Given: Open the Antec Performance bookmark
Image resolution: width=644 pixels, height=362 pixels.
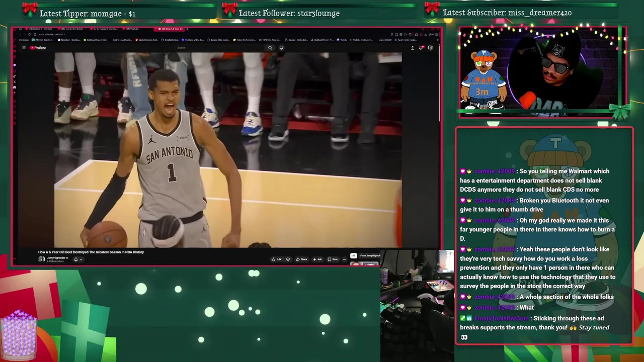Looking at the screenshot, I should click(244, 40).
